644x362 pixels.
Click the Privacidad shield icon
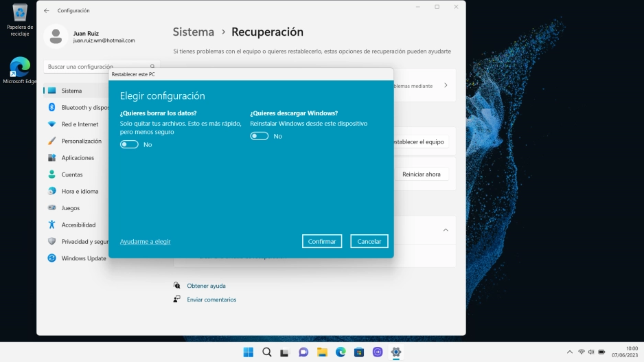click(51, 242)
